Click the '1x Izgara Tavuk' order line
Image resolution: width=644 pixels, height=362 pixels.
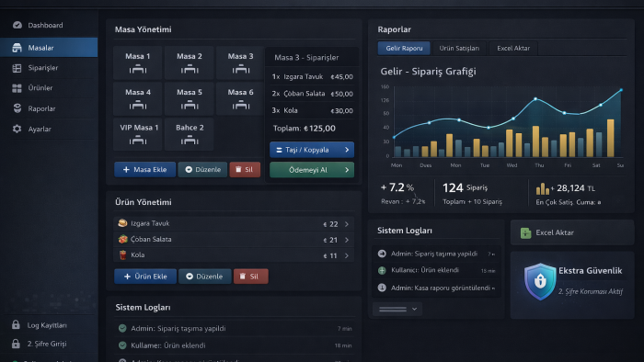pos(312,76)
